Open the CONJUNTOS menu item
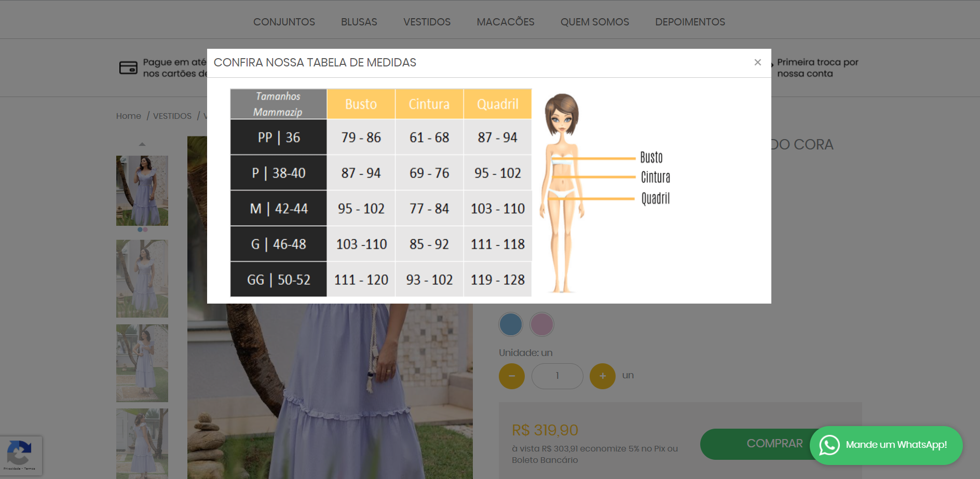This screenshot has width=980, height=479. (284, 22)
